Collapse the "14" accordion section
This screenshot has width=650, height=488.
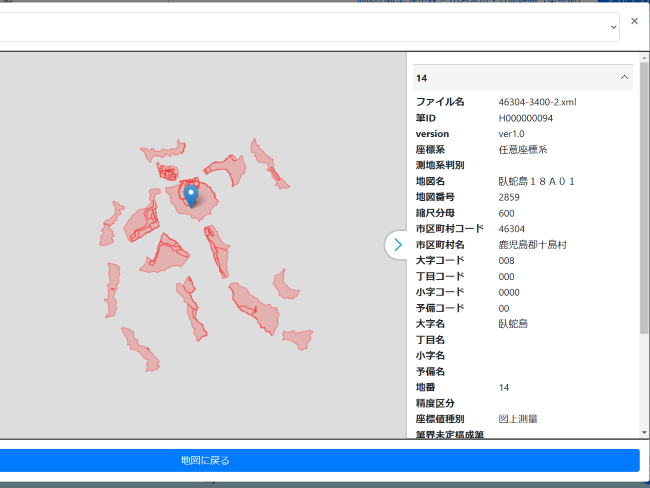click(624, 77)
